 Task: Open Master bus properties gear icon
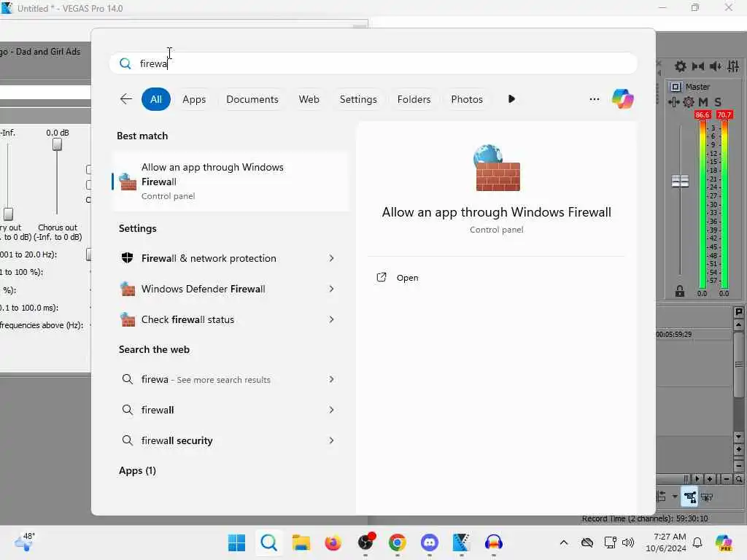pos(681,66)
